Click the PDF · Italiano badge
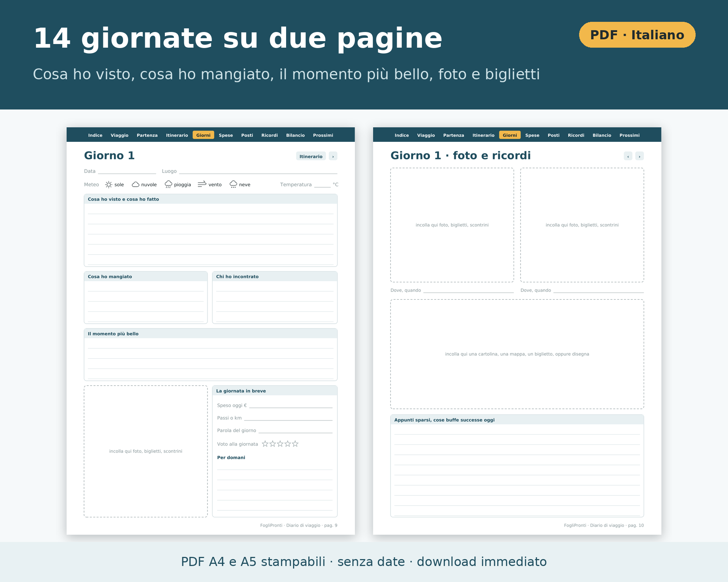This screenshot has height=582, width=728. tap(637, 35)
